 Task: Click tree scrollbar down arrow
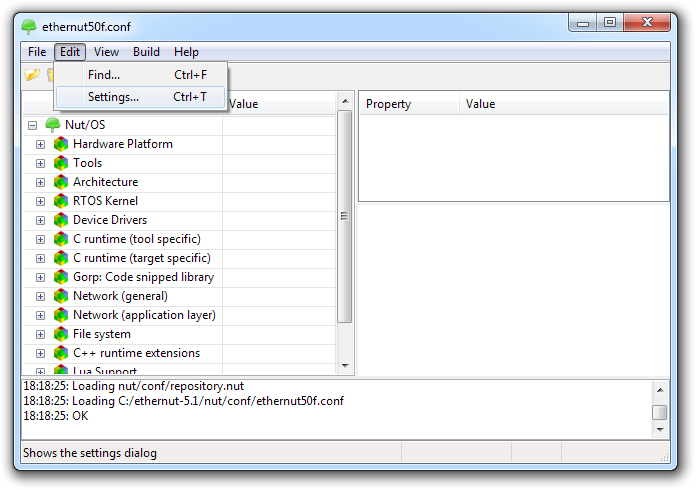pos(345,366)
